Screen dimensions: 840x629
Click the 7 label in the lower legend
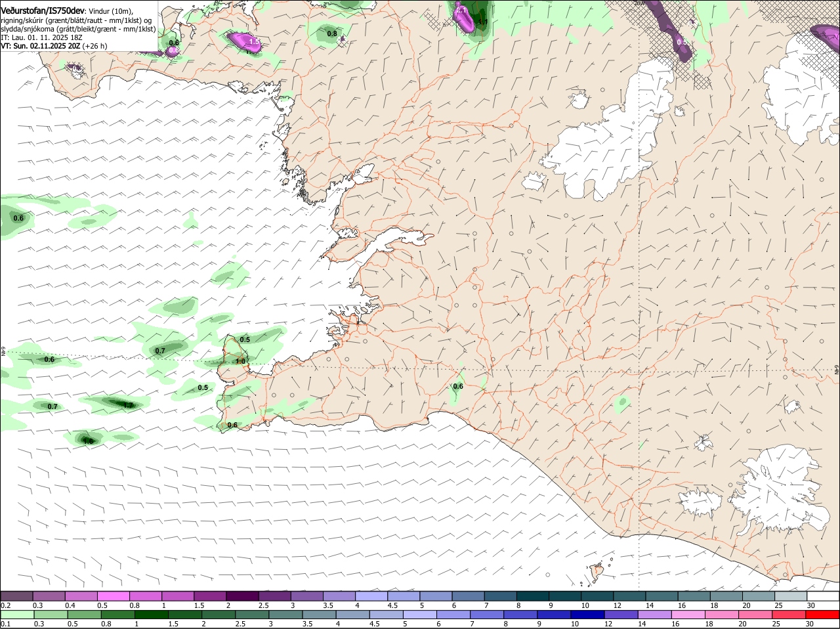(472, 624)
